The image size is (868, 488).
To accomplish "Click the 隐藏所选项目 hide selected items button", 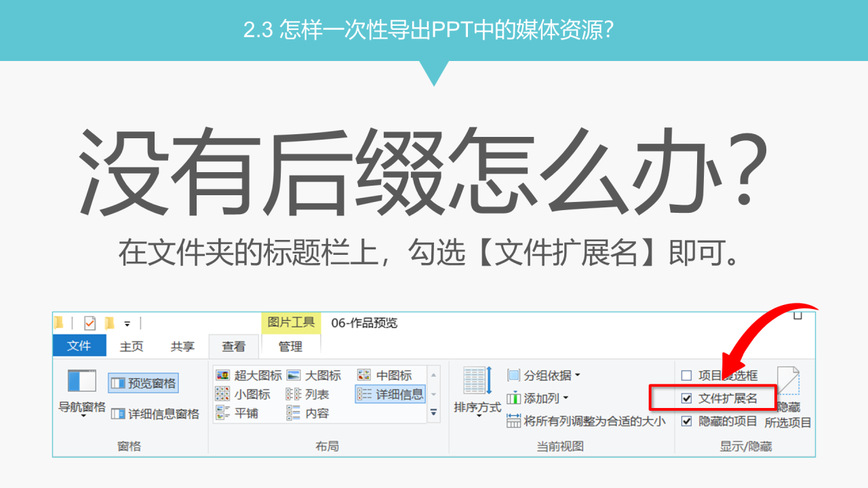I will coord(788,397).
